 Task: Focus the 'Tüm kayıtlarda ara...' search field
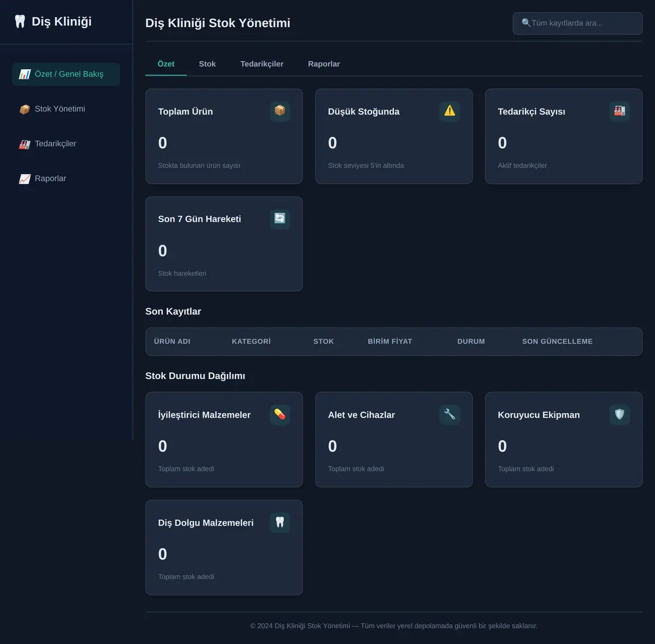577,23
